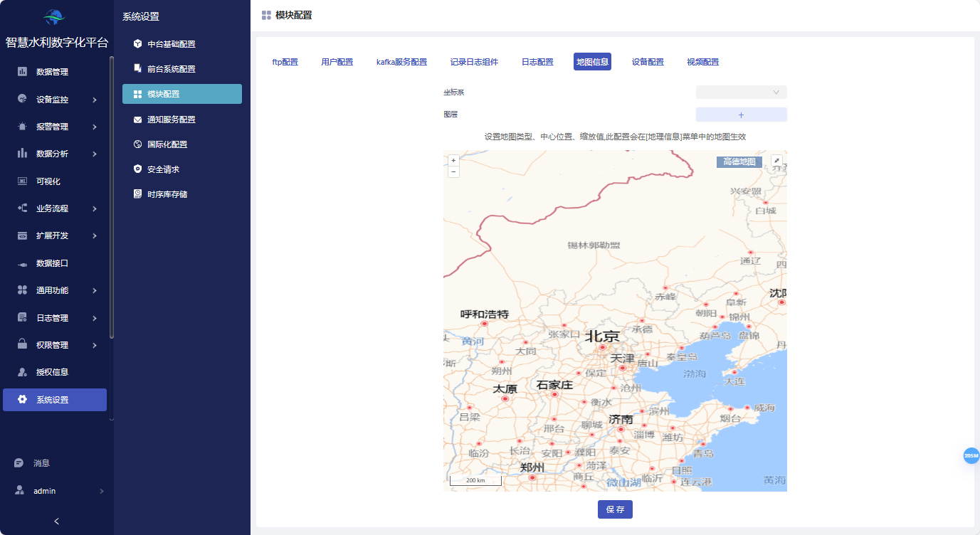Expand the 业务流程 submenu arrow
The height and width of the screenshot is (535, 980).
tap(95, 208)
